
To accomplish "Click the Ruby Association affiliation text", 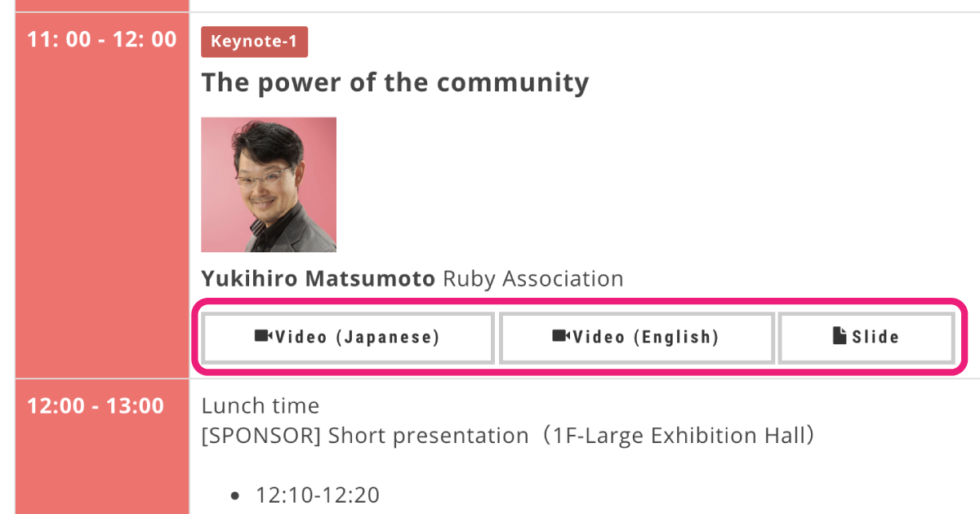I will [x=533, y=279].
